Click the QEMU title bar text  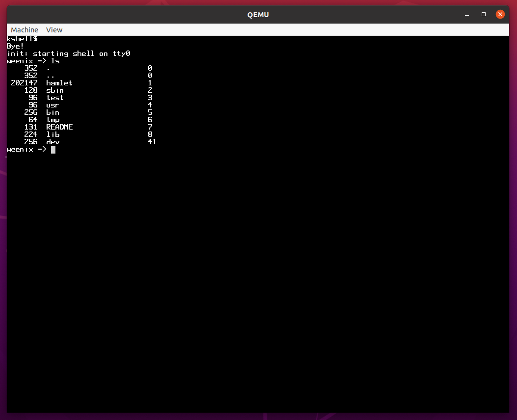(x=258, y=15)
